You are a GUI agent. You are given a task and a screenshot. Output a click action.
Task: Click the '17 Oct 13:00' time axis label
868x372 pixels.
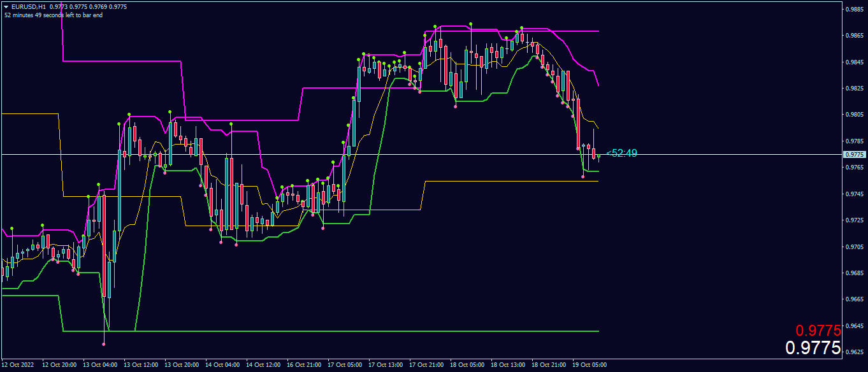click(x=386, y=366)
